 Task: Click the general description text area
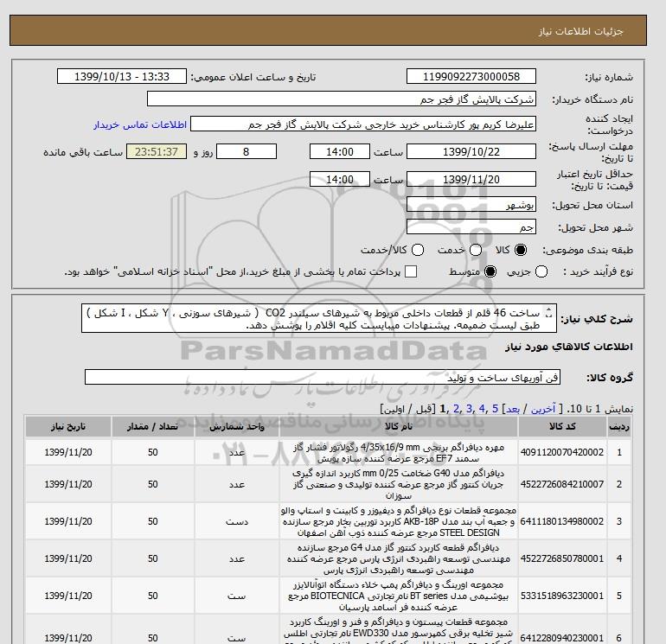pyautogui.click(x=318, y=319)
